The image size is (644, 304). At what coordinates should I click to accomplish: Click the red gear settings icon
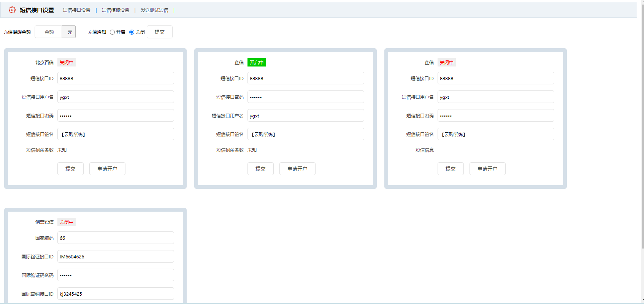pyautogui.click(x=12, y=10)
